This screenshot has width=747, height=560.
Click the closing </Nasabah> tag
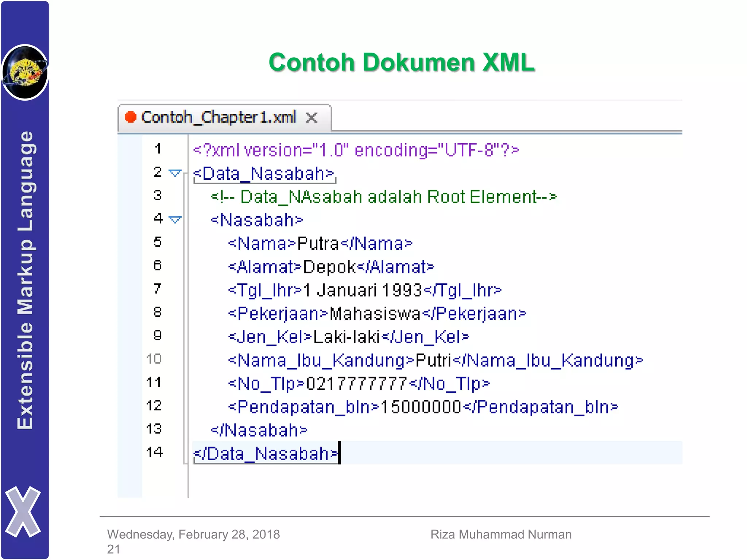click(259, 430)
